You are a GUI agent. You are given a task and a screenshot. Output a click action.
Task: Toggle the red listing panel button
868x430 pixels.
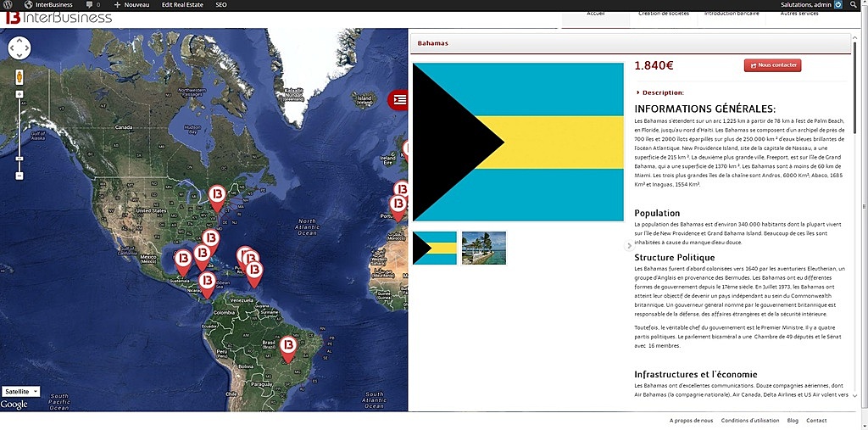pos(398,100)
